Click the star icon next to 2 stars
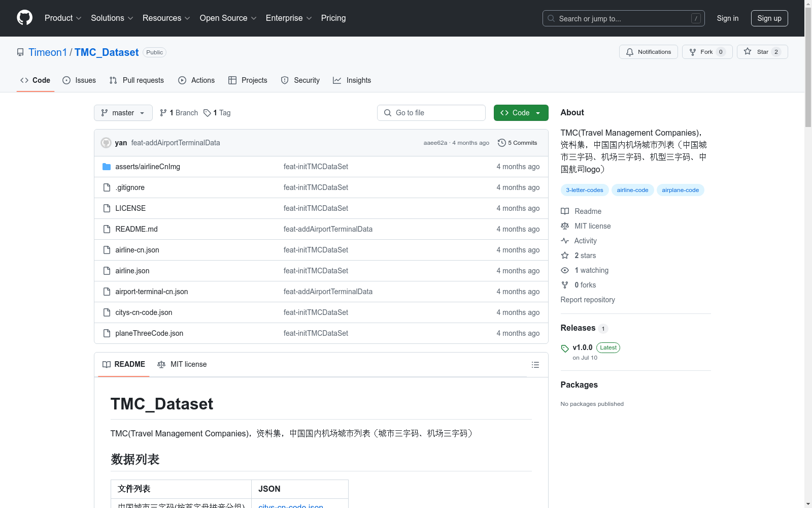This screenshot has width=812, height=508. [565, 256]
